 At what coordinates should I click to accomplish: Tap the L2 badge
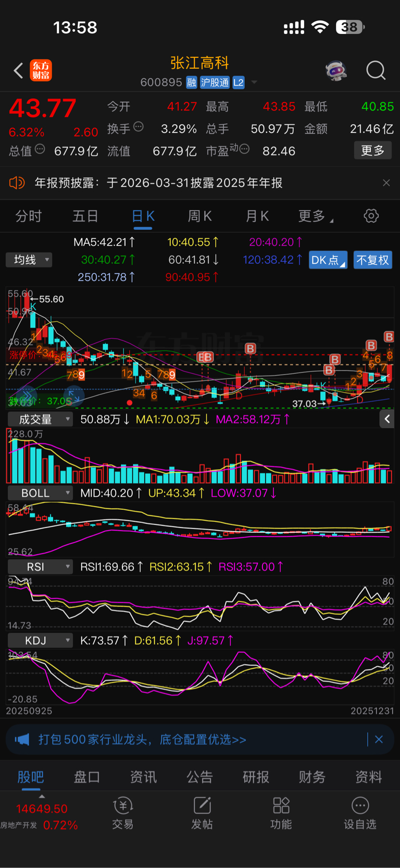tap(239, 82)
